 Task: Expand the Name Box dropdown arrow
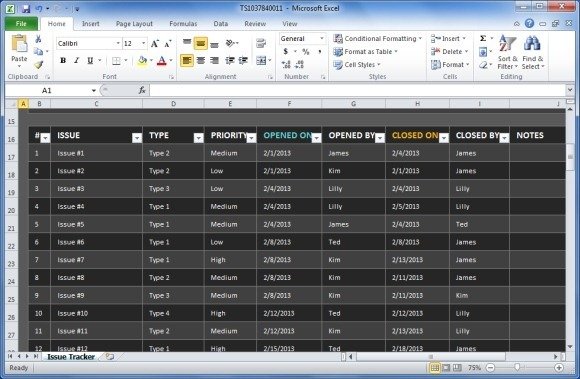pos(94,90)
